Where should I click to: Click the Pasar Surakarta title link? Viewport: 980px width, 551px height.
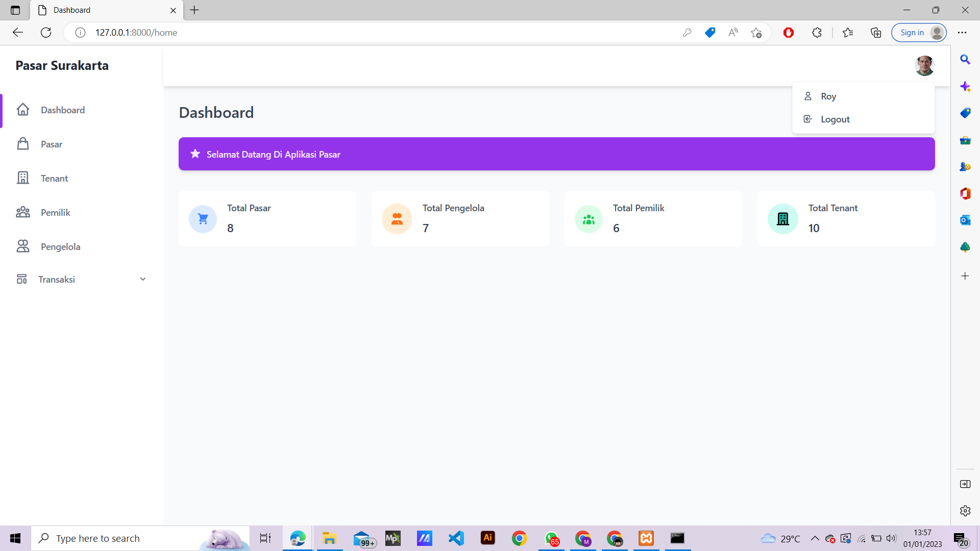point(62,65)
